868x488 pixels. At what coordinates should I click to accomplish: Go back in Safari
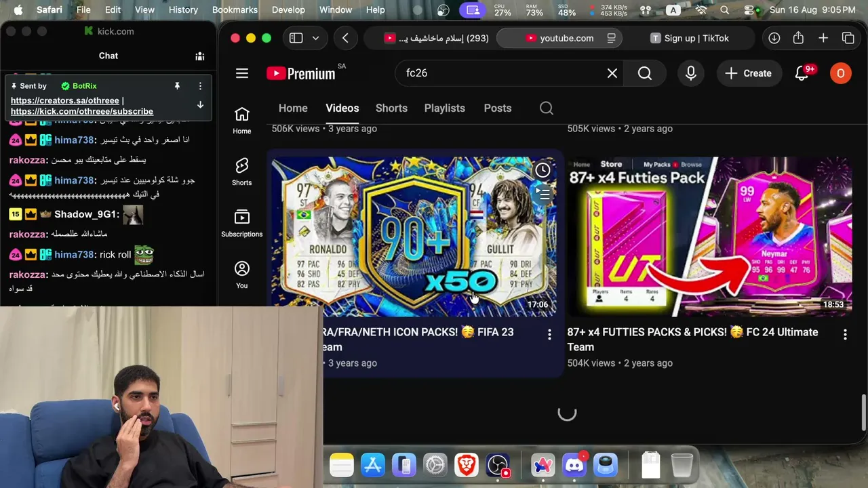(345, 39)
